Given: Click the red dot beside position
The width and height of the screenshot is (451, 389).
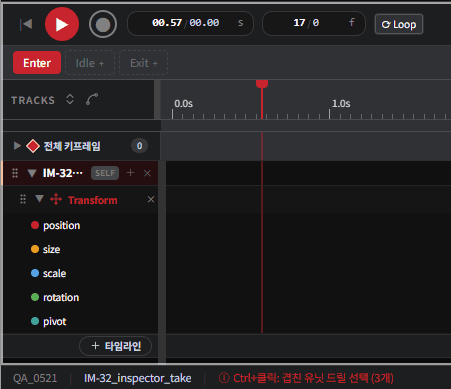Looking at the screenshot, I should pos(35,225).
